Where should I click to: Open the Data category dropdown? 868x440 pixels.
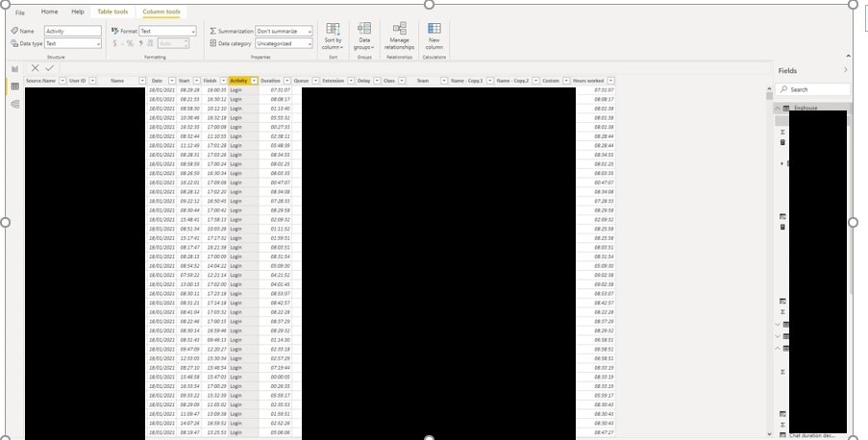click(x=284, y=43)
